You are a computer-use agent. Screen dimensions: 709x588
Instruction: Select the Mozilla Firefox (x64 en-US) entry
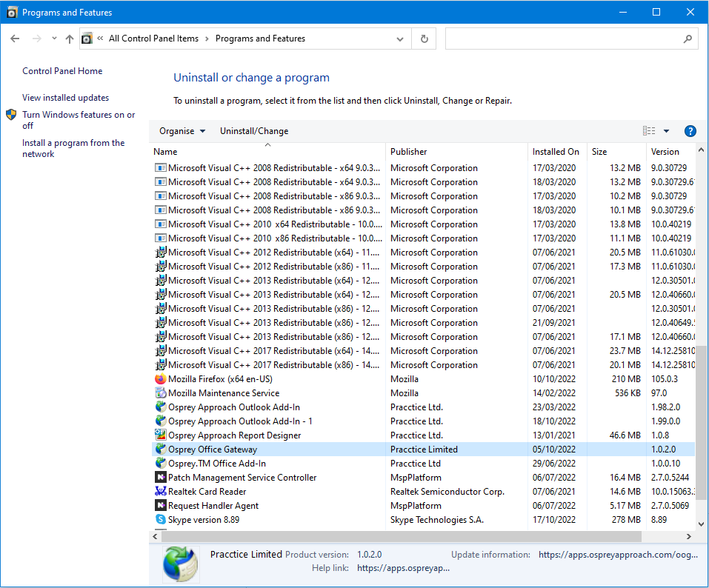click(x=423, y=378)
